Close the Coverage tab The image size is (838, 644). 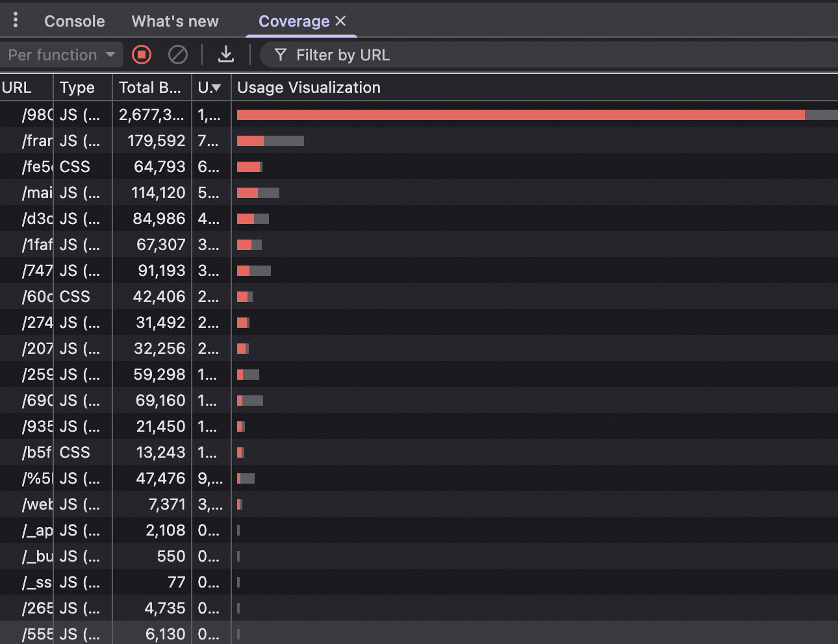point(340,21)
